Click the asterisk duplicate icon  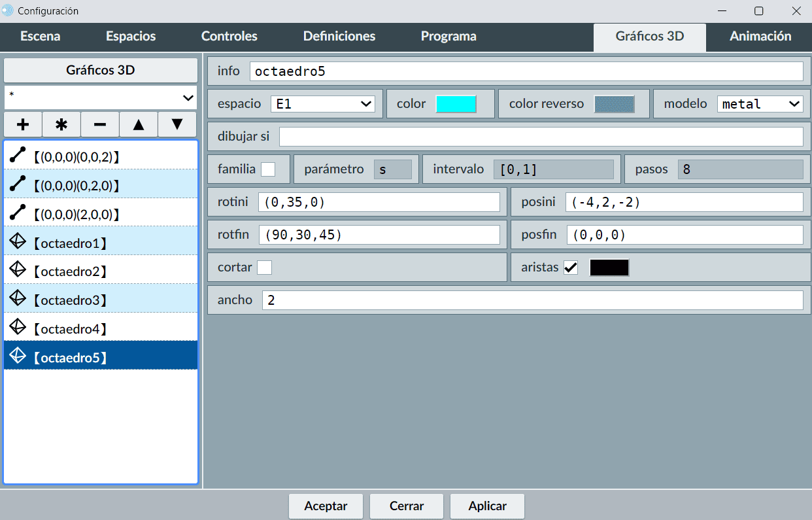pos(61,124)
